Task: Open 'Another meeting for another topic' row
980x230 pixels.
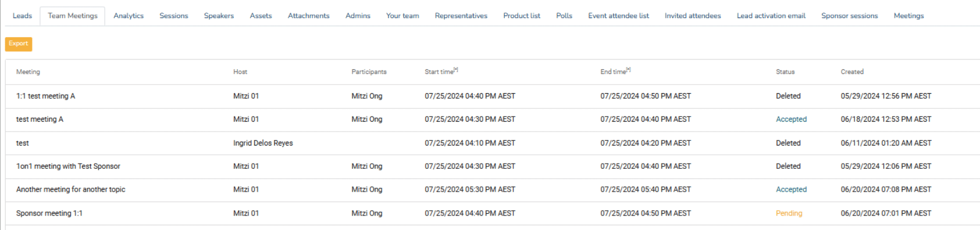Action: coord(70,190)
